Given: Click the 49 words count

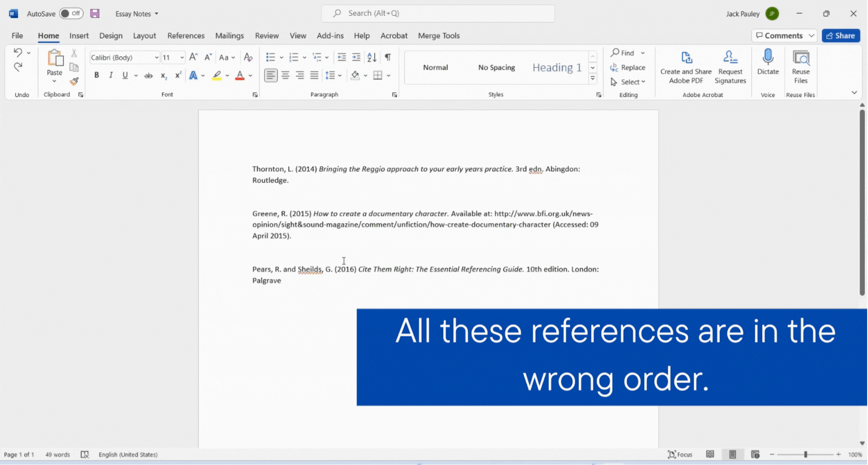Looking at the screenshot, I should [x=57, y=454].
